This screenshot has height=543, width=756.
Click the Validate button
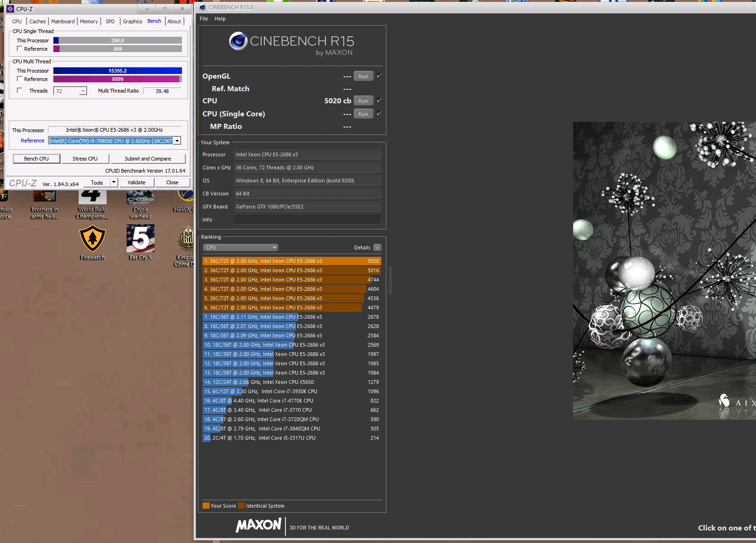click(136, 182)
